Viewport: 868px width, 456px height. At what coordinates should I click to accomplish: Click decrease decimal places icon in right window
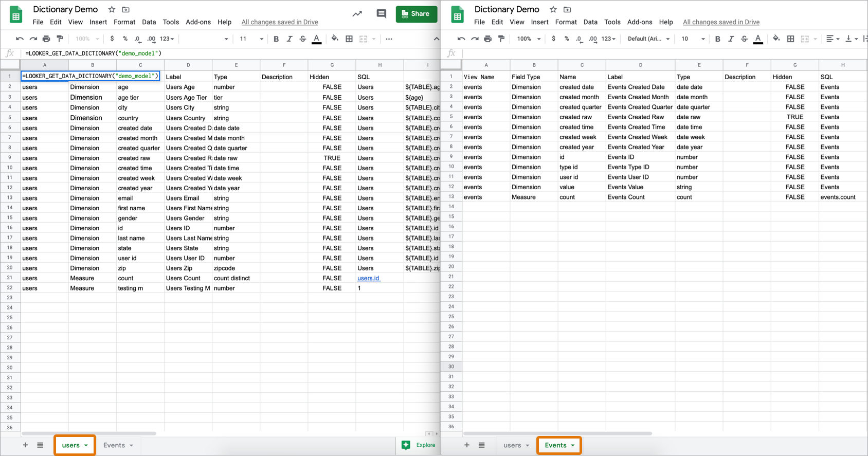580,39
